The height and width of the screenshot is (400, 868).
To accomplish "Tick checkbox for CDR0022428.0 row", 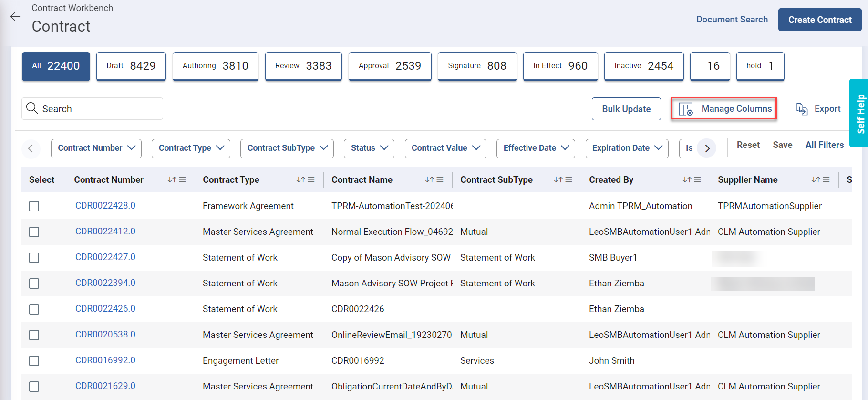I will click(x=34, y=206).
